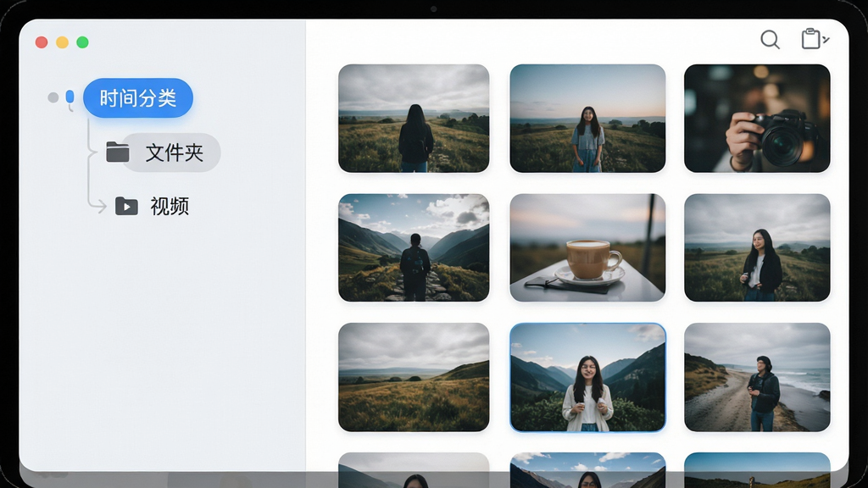Image resolution: width=868 pixels, height=488 pixels.
Task: Close the window with the red button
Action: tap(42, 42)
